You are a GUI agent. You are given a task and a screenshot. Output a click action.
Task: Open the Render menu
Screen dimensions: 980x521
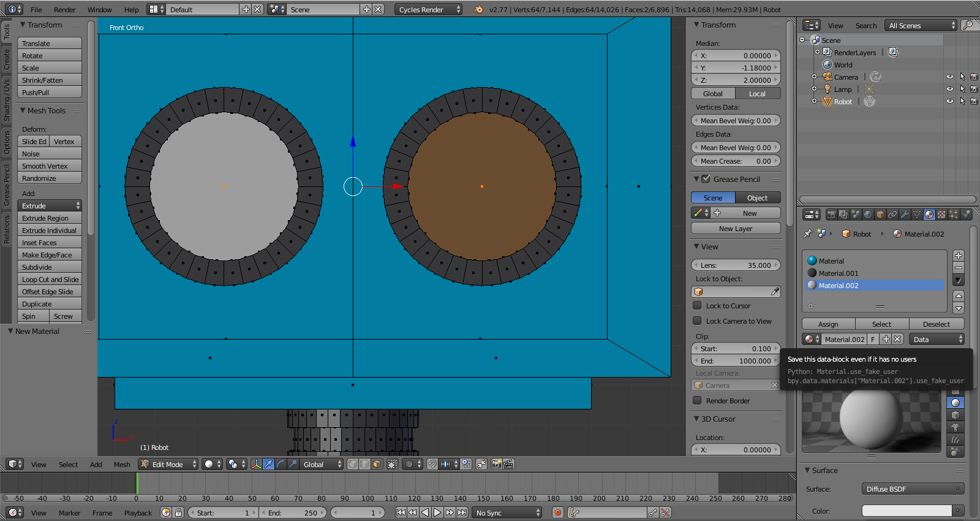tap(64, 9)
